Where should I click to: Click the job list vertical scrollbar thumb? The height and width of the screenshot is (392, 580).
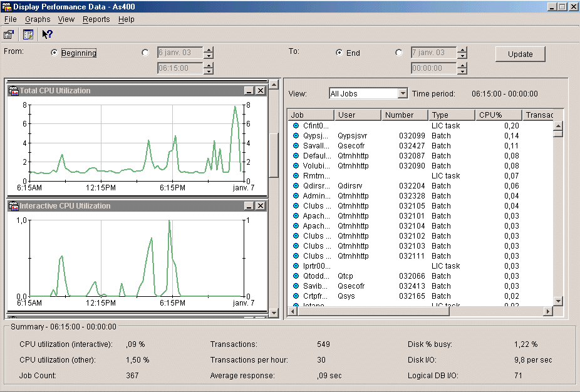[558, 134]
